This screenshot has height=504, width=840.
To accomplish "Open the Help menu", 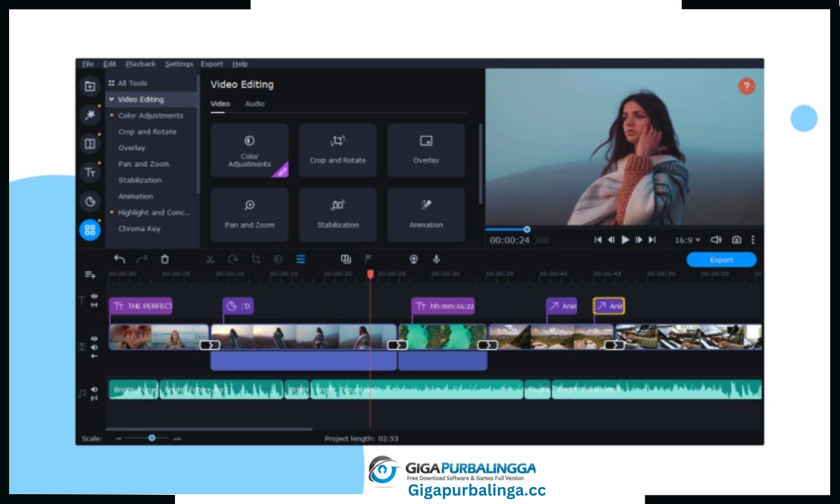I will coord(240,64).
